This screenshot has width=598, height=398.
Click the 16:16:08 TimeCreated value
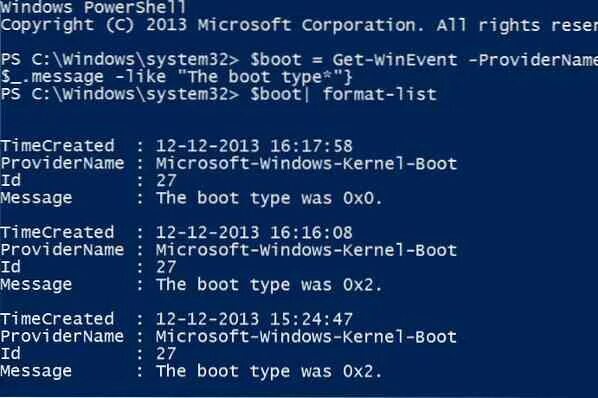click(x=254, y=232)
